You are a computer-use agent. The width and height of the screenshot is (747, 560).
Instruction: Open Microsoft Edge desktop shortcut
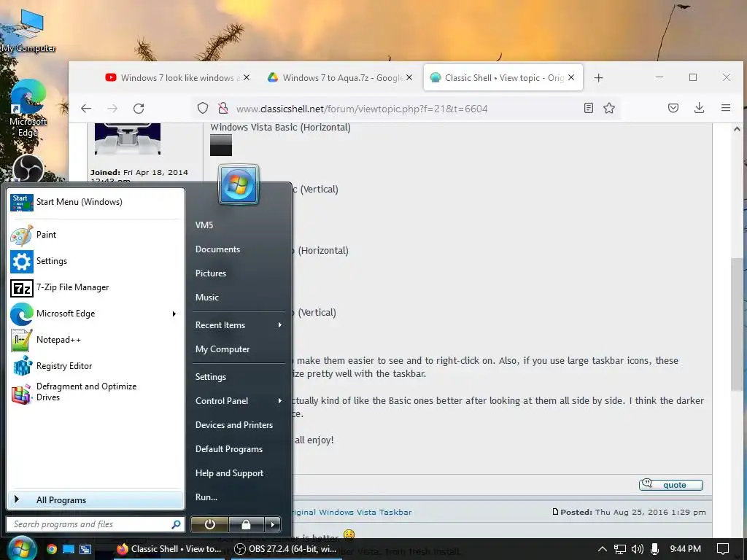tap(28, 109)
